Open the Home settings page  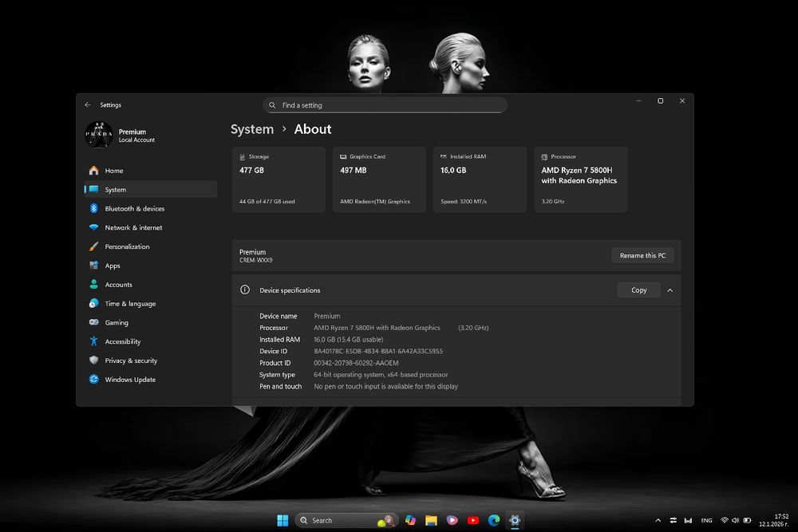point(114,171)
